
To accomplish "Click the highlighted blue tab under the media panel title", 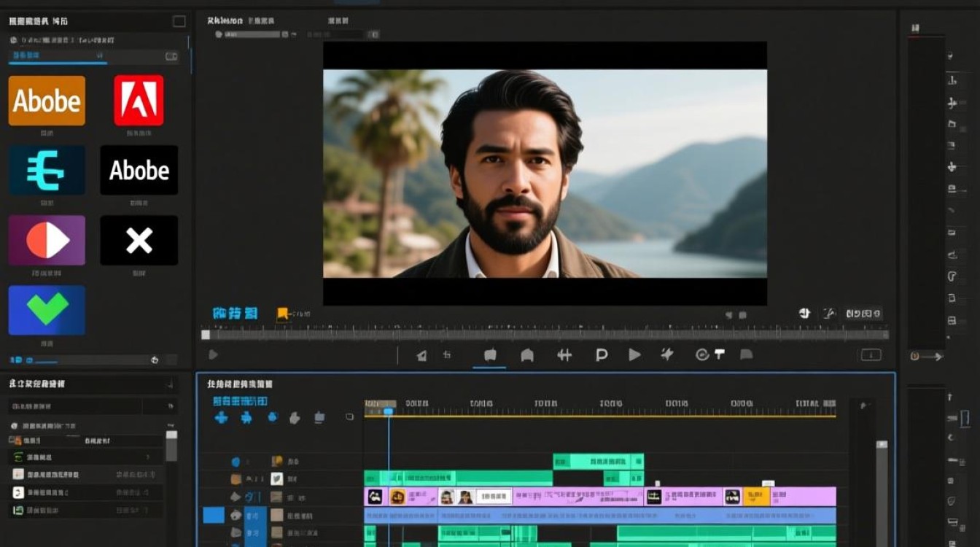I will 58,57.
